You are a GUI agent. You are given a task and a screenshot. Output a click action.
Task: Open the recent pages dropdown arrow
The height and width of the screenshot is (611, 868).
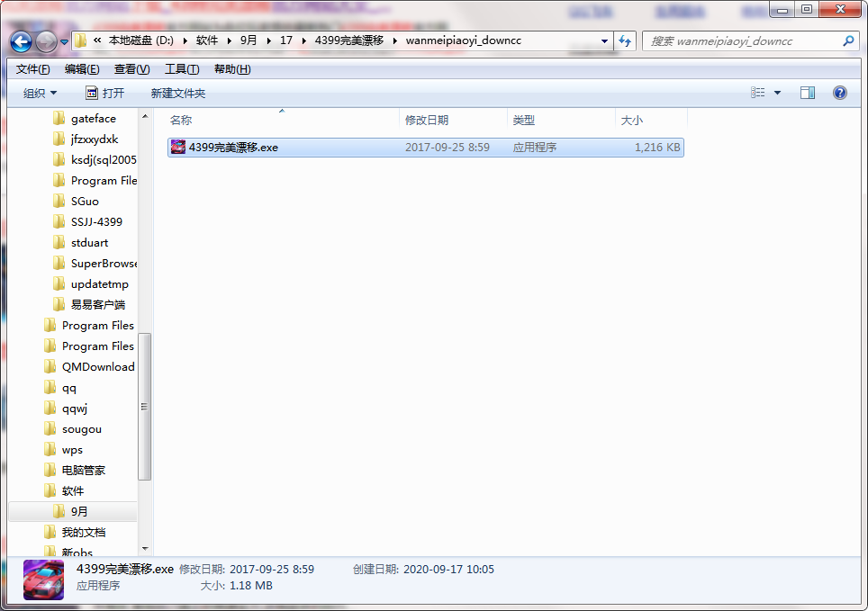click(64, 42)
